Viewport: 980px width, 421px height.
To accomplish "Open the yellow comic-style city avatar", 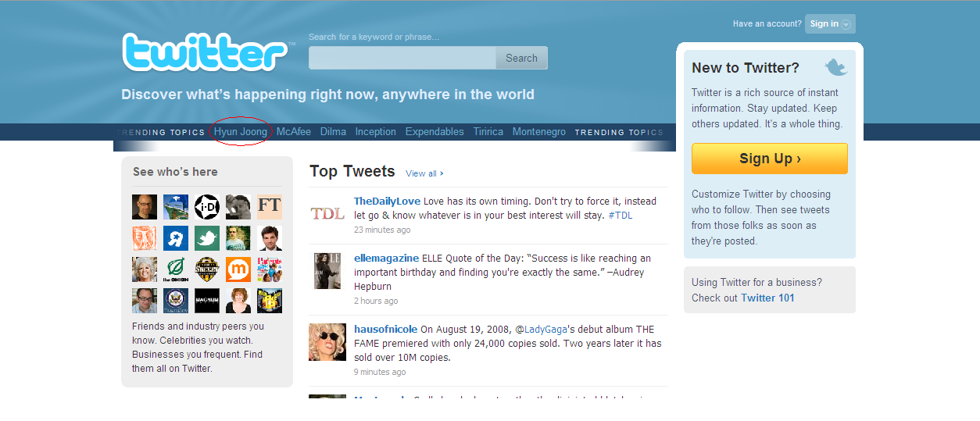I will point(270,301).
